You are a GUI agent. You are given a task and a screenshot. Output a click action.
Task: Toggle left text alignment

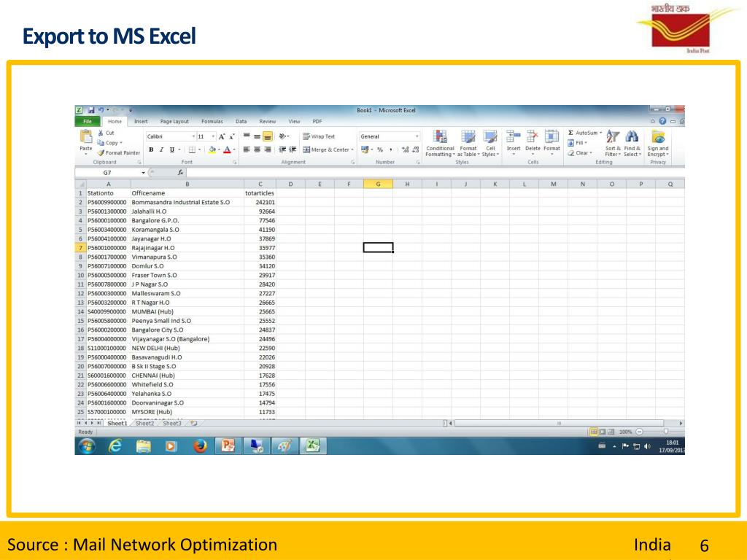pos(247,149)
